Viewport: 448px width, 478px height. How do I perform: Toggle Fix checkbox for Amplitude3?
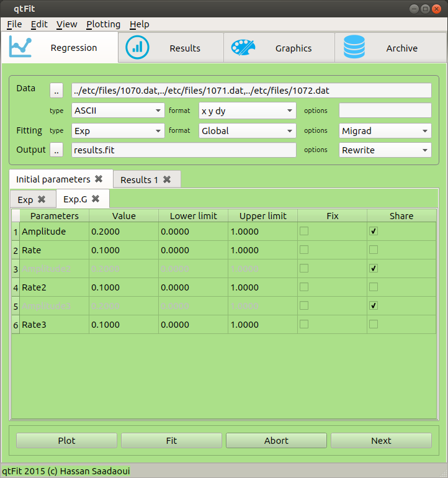304,305
